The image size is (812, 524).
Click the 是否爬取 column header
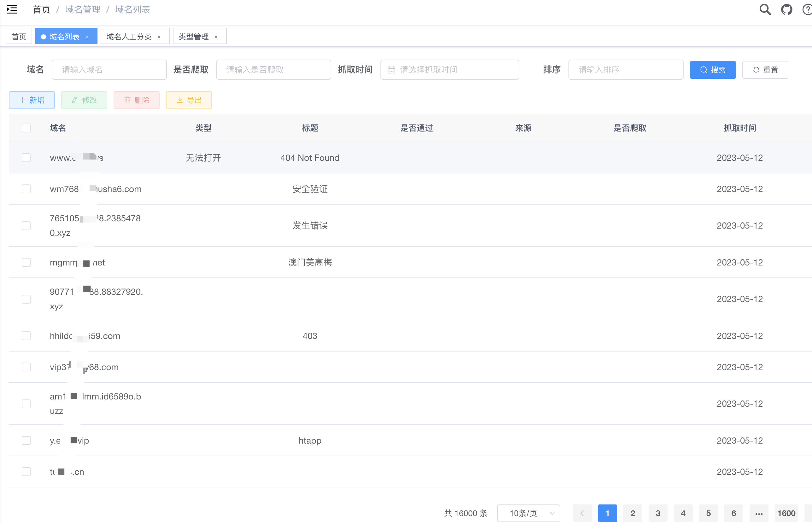tap(630, 128)
